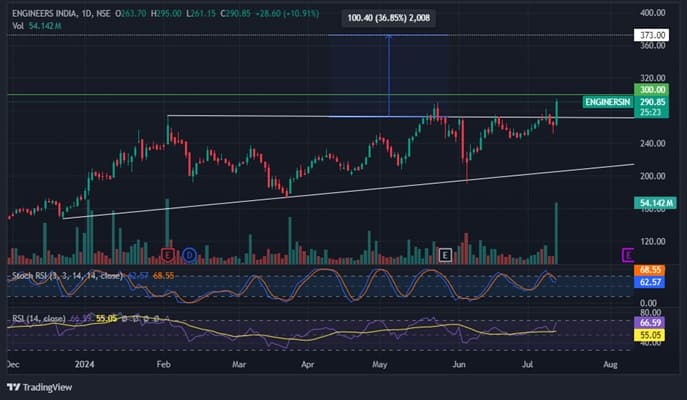687x400 pixels.
Task: Click the ENGINERSIN symbol tag on the chart
Action: pyautogui.click(x=607, y=102)
